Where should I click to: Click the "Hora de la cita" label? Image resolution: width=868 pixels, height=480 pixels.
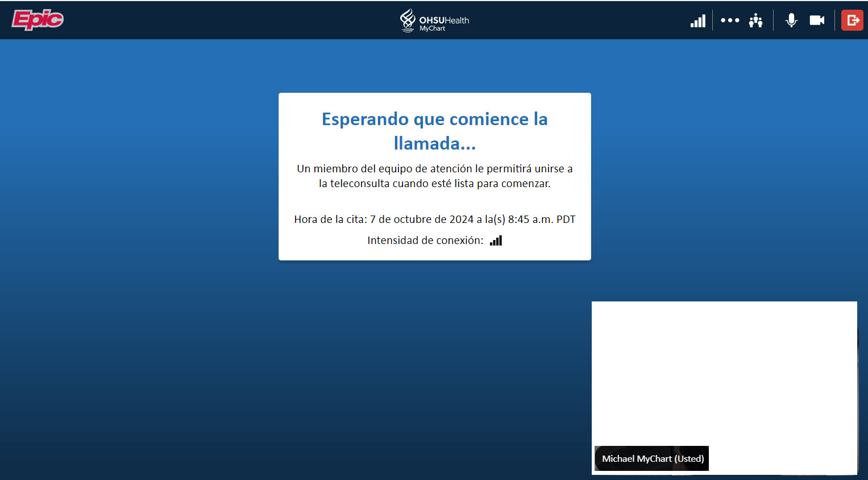[x=330, y=220]
